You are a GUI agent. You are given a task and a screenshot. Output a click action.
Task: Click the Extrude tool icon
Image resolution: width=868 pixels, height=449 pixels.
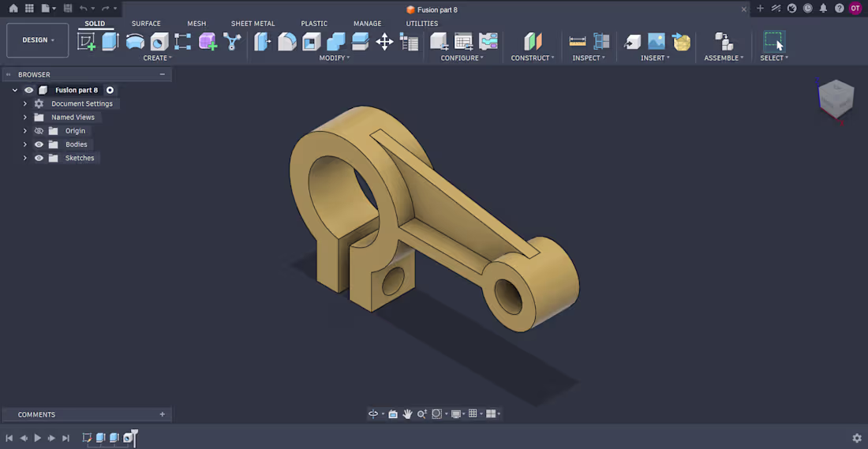coord(110,42)
